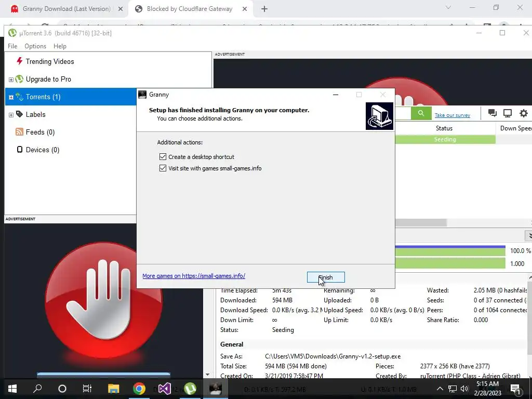This screenshot has height=399, width=532.
Task: Click the horizontal scrollbar in torrent list
Action: [421, 222]
